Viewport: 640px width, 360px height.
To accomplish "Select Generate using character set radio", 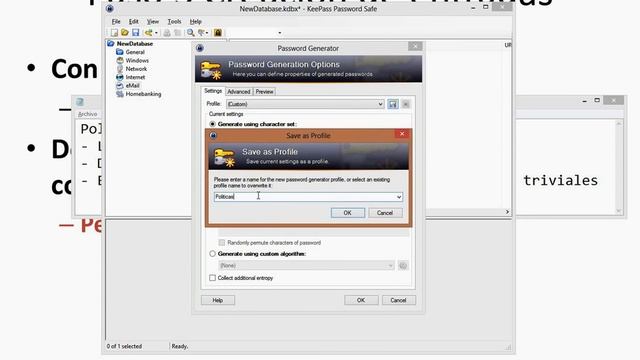I will point(212,124).
